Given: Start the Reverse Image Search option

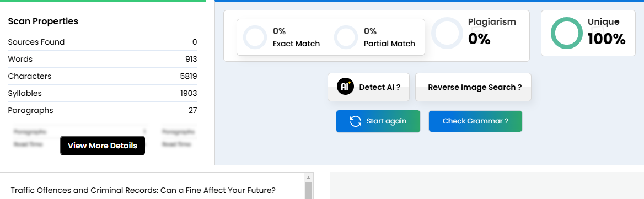Looking at the screenshot, I should click(x=473, y=87).
